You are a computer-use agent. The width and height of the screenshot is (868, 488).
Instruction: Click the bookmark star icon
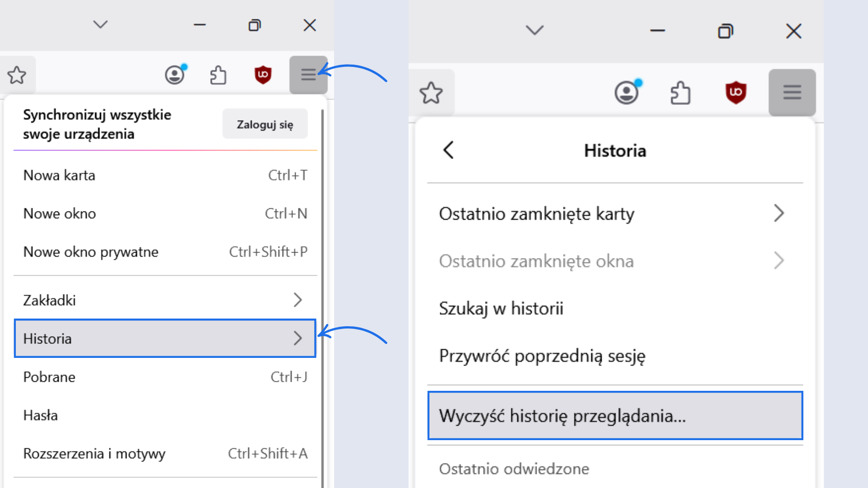point(17,75)
